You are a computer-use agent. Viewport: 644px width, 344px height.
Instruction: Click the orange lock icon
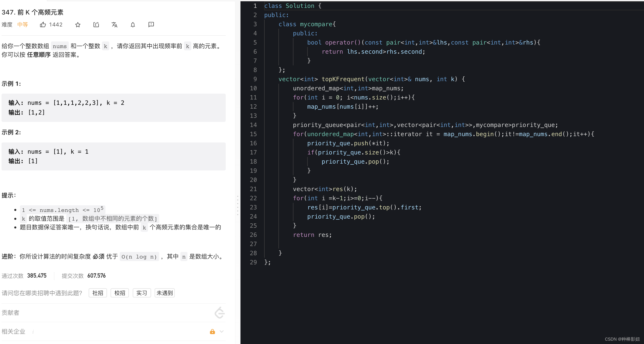(212, 332)
